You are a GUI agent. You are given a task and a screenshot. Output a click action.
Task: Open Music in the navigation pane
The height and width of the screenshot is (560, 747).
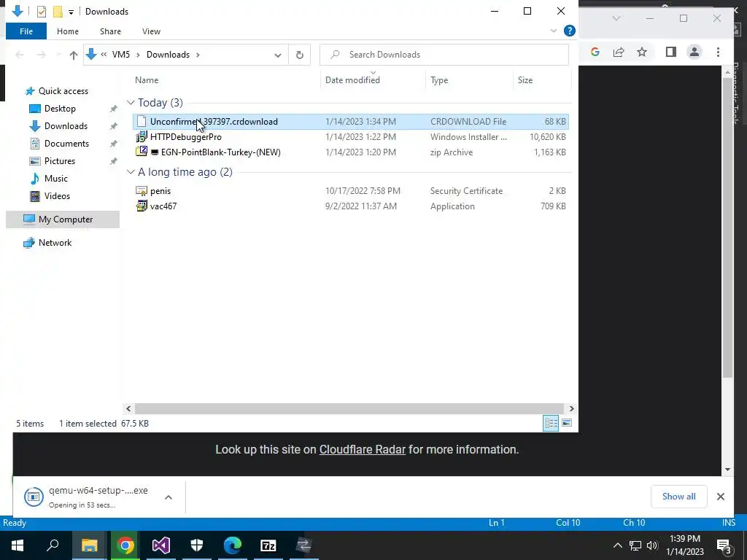[55, 179]
